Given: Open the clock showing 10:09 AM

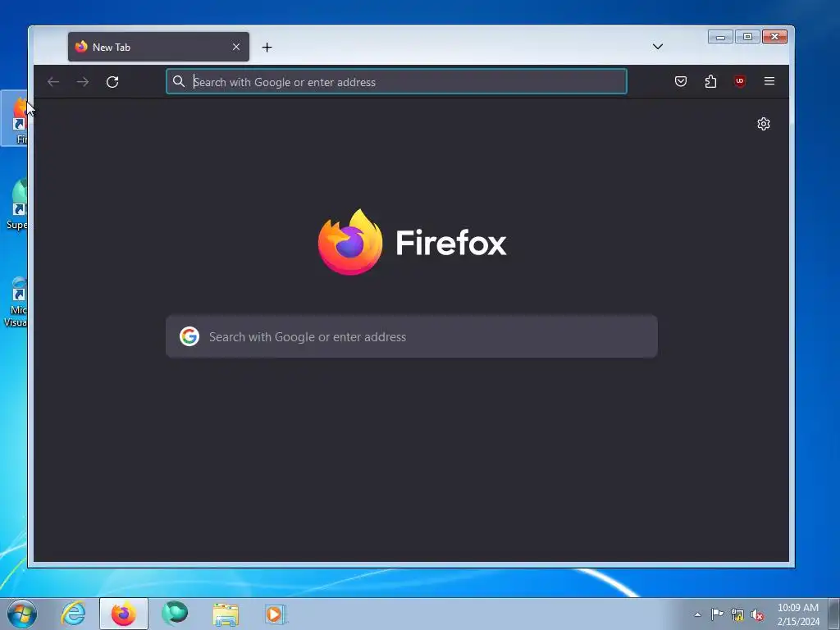Looking at the screenshot, I should [797, 614].
